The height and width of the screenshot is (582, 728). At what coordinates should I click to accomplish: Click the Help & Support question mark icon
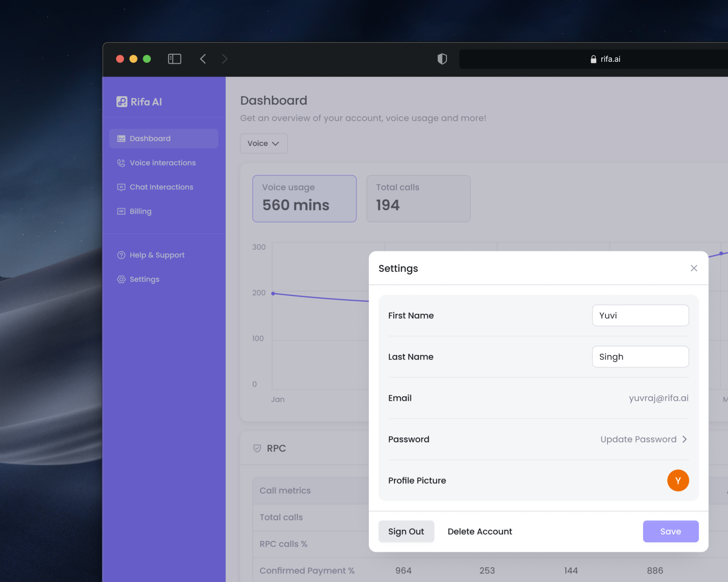121,255
